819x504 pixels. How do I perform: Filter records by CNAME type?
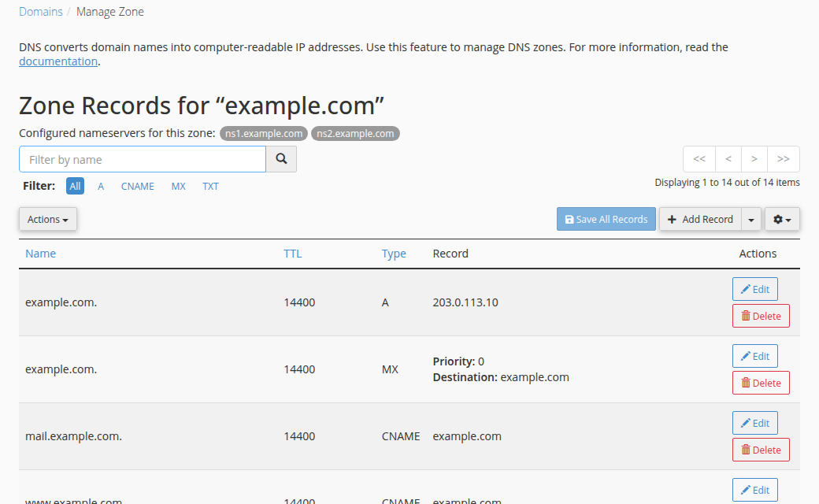click(x=137, y=186)
